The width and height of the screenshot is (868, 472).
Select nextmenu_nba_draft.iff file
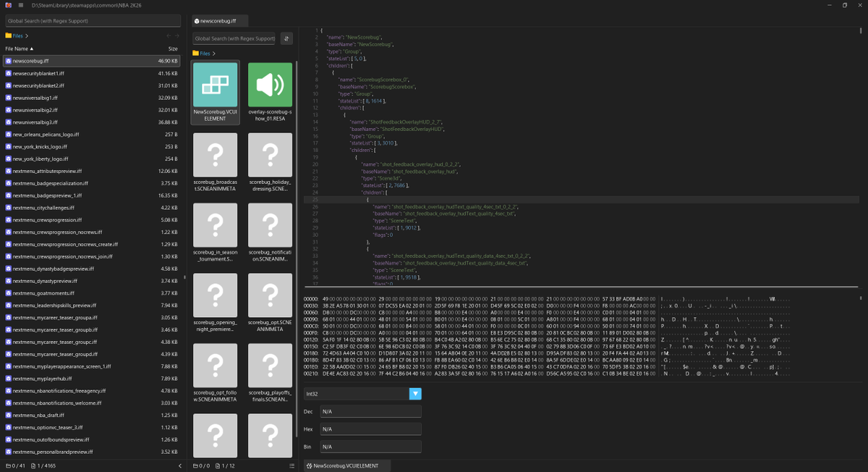pos(93,415)
